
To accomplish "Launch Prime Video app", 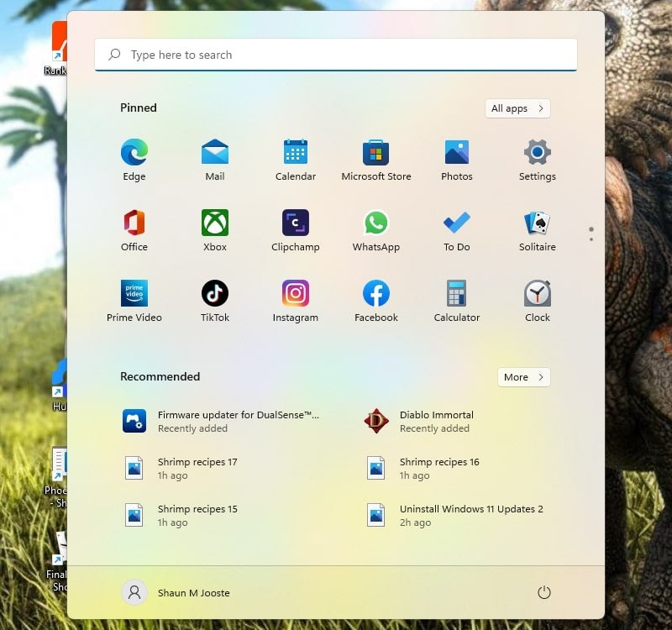I will point(134,301).
